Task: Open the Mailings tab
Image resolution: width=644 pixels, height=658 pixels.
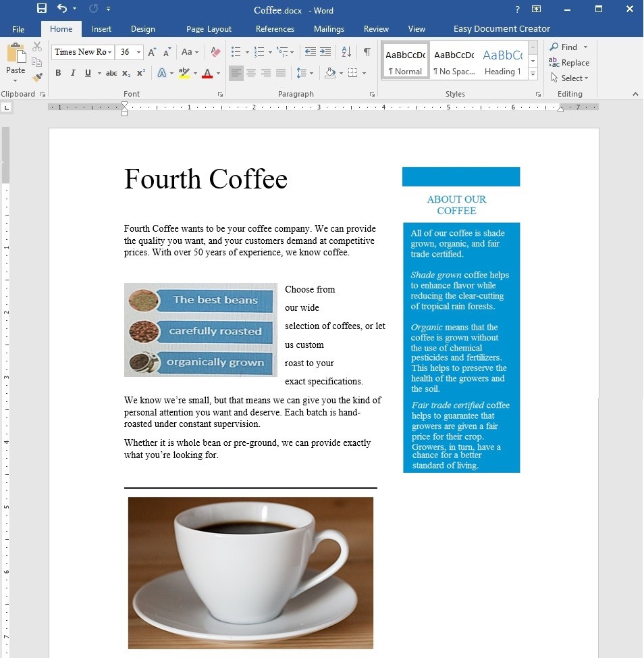Action: (329, 29)
